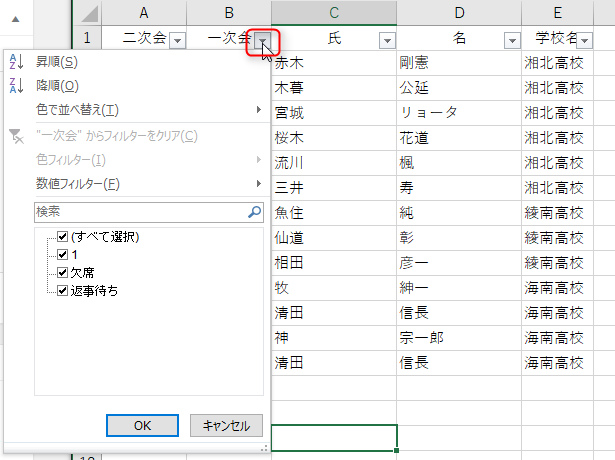Click cell containing 彦一
The height and width of the screenshot is (460, 615).
[459, 263]
